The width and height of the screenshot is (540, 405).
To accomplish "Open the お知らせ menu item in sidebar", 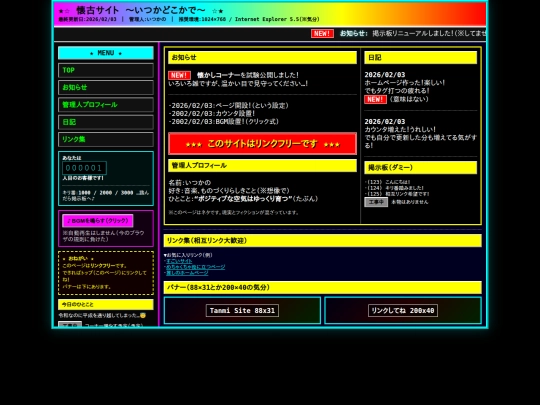I will click(106, 87).
